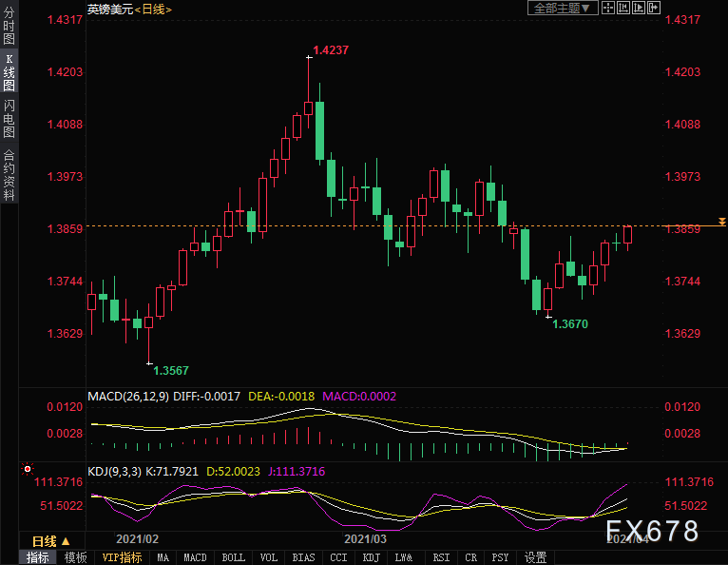Toggle the crosshair cursor icon

[608, 8]
